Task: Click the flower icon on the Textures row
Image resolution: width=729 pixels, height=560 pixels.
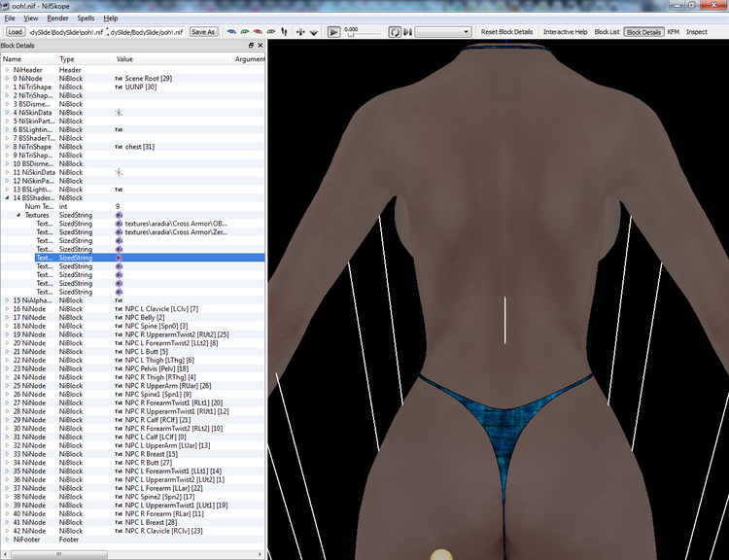Action: [119, 215]
